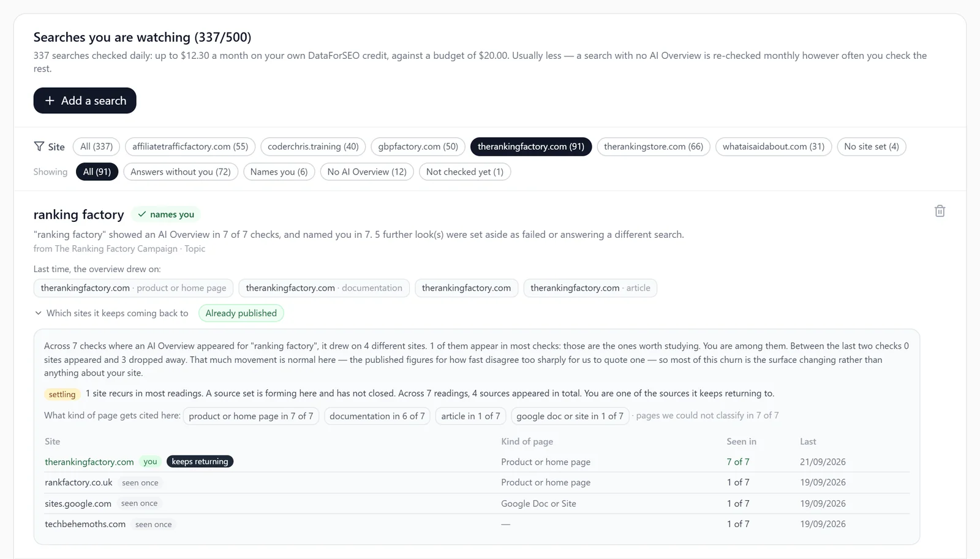Click the "7 of 7" seen-in value
This screenshot has height=559, width=980.
pyautogui.click(x=738, y=462)
